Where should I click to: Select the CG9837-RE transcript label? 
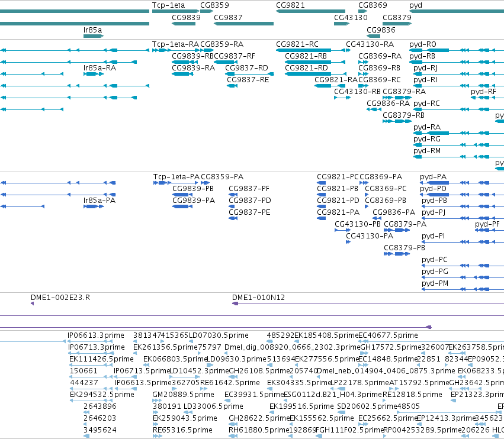[248, 80]
